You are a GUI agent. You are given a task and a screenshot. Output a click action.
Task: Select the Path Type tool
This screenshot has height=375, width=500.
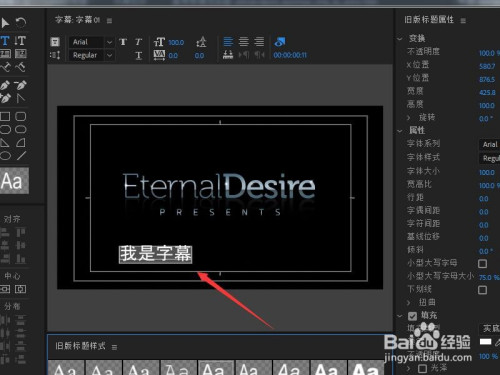tap(5, 67)
